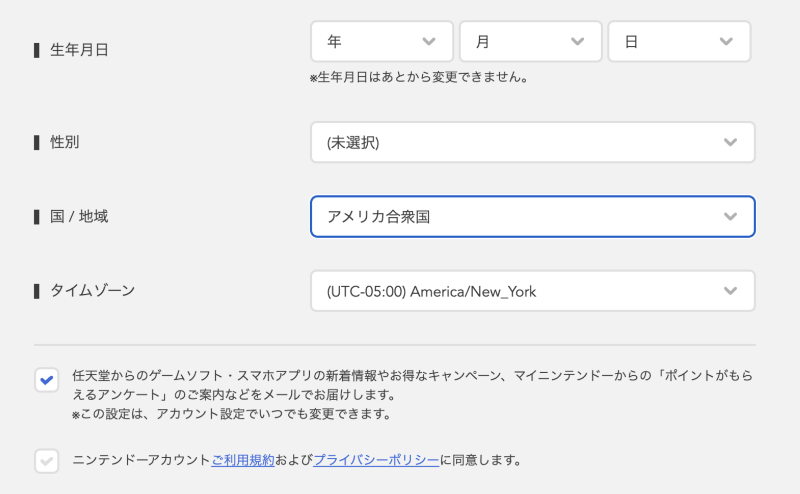Open the America/New_York timezone dropdown
Screen dimensions: 800x494
click(533, 291)
